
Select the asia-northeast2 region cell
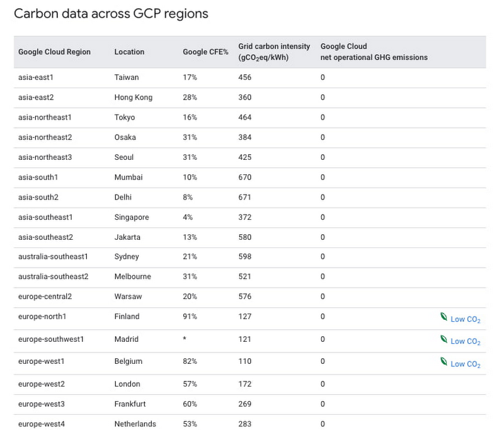coord(45,137)
